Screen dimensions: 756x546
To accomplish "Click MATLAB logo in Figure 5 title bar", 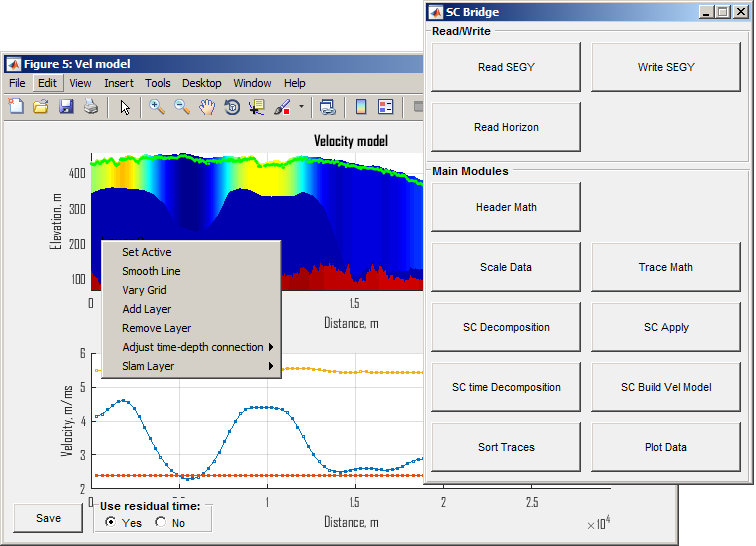I will coord(14,64).
